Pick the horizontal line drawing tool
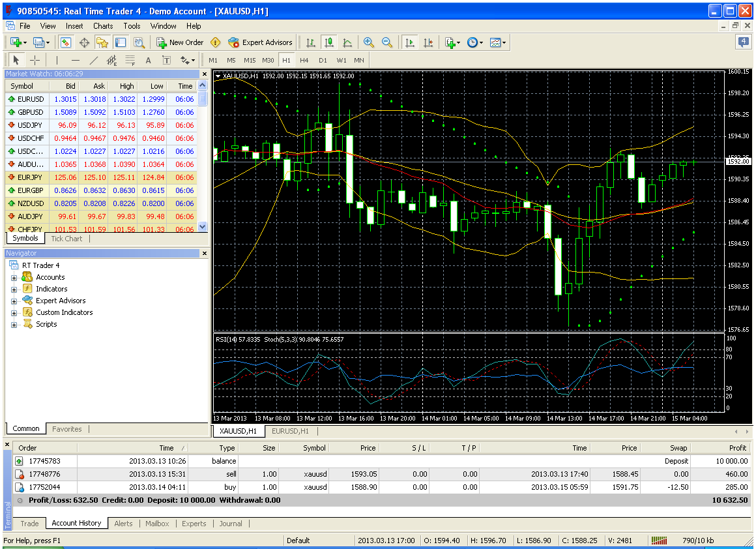 pyautogui.click(x=75, y=60)
